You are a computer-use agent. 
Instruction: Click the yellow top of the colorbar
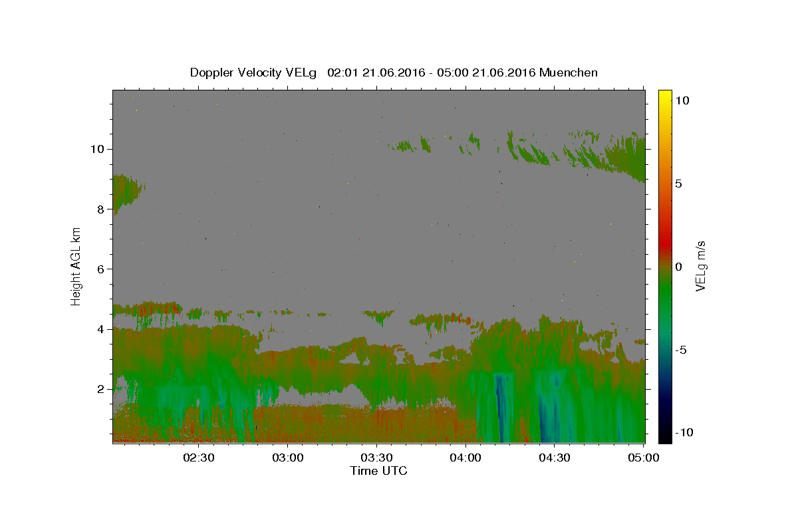(665, 96)
